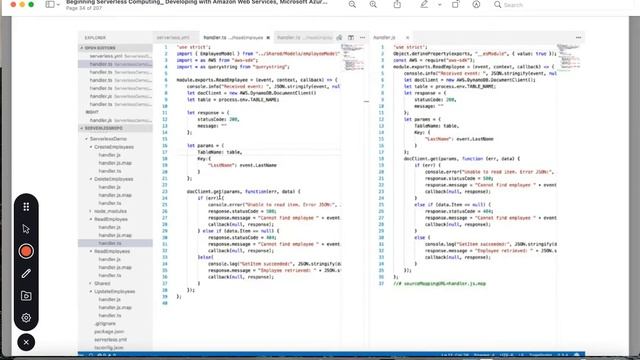Open the recordings video folder icon
The image size is (640, 360).
click(26, 296)
